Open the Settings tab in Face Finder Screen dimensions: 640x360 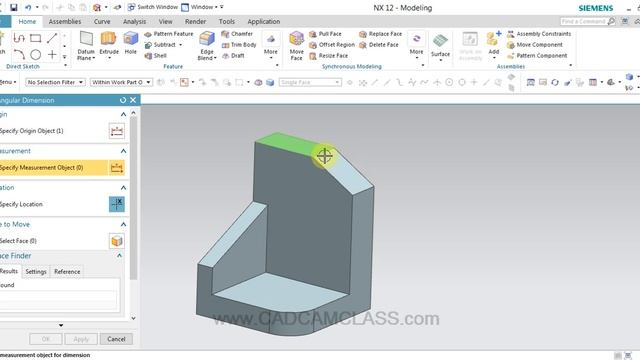tap(36, 271)
